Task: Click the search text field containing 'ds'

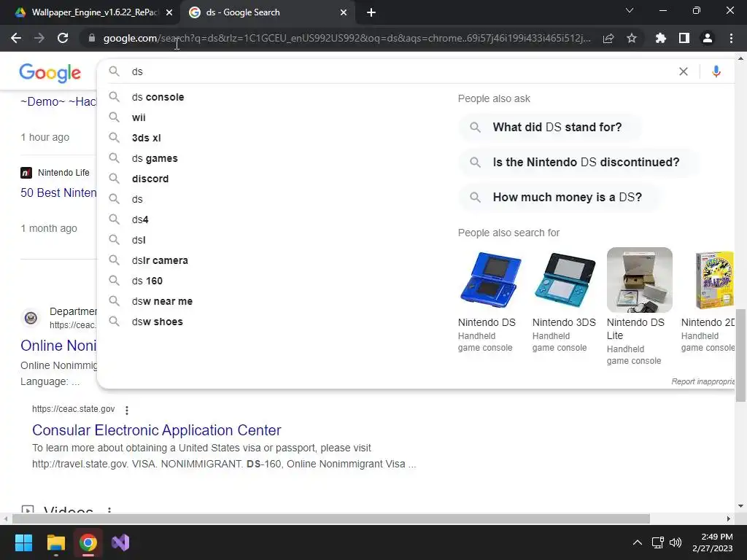Action: click(x=400, y=71)
